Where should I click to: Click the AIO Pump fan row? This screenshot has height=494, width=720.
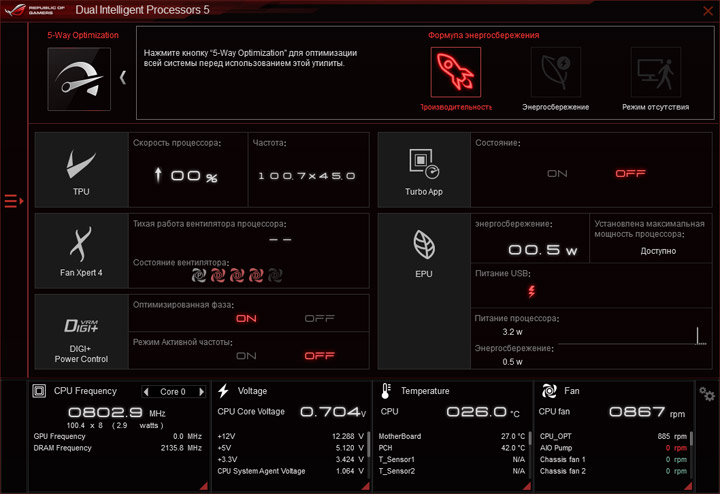[x=613, y=448]
